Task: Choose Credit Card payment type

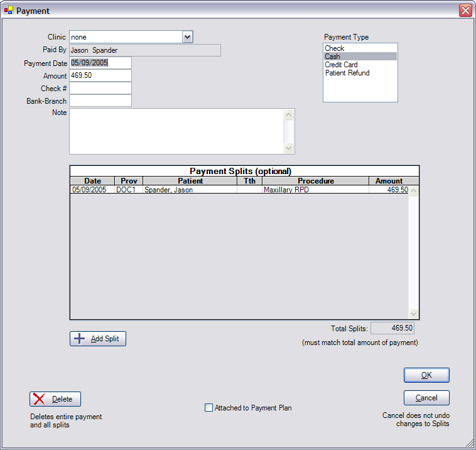Action: [x=341, y=65]
